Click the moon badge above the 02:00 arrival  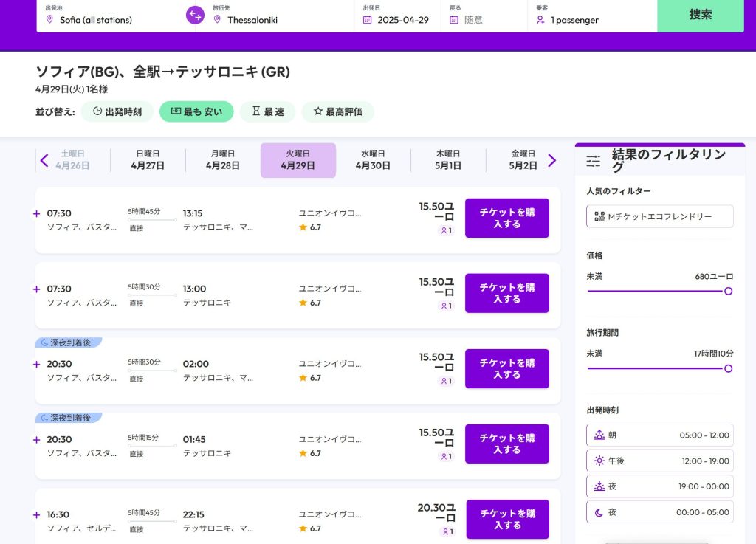coord(69,342)
